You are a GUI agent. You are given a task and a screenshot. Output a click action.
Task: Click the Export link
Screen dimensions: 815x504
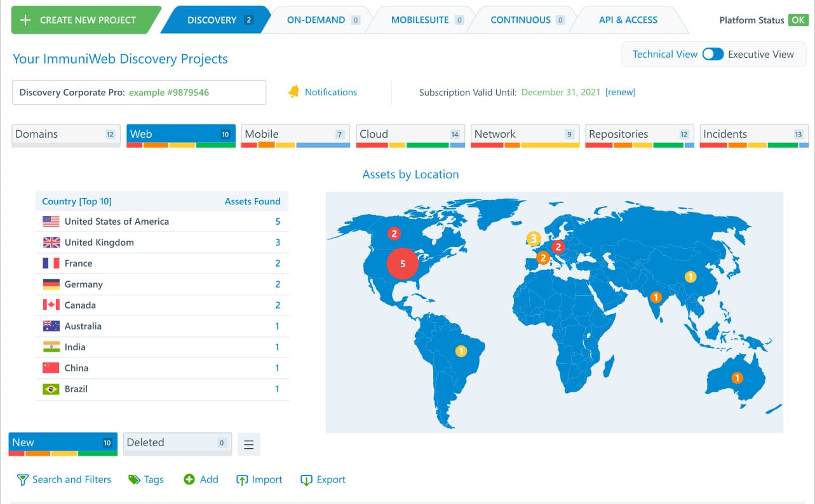pyautogui.click(x=331, y=480)
